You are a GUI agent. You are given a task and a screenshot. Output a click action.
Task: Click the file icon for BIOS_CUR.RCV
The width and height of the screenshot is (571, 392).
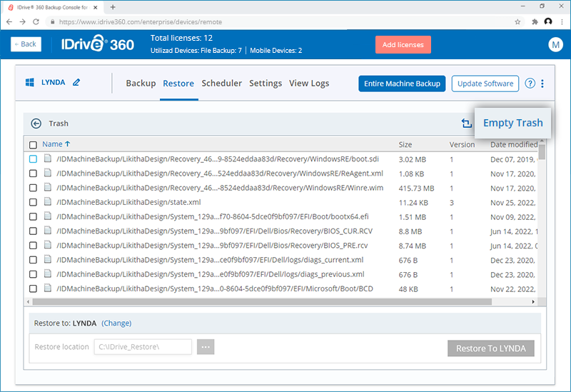(x=48, y=230)
